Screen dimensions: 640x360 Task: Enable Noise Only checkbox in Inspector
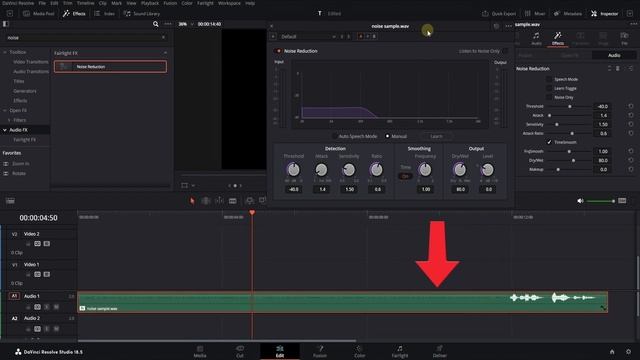549,97
